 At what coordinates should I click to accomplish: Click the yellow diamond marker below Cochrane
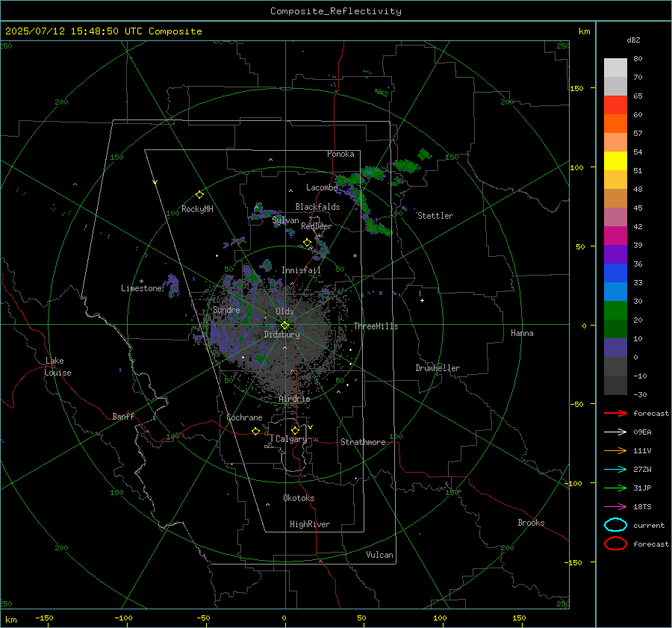click(256, 431)
